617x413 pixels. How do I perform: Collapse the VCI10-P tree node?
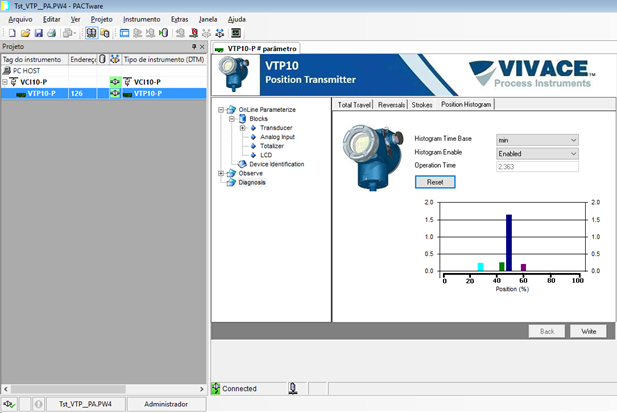click(5, 82)
